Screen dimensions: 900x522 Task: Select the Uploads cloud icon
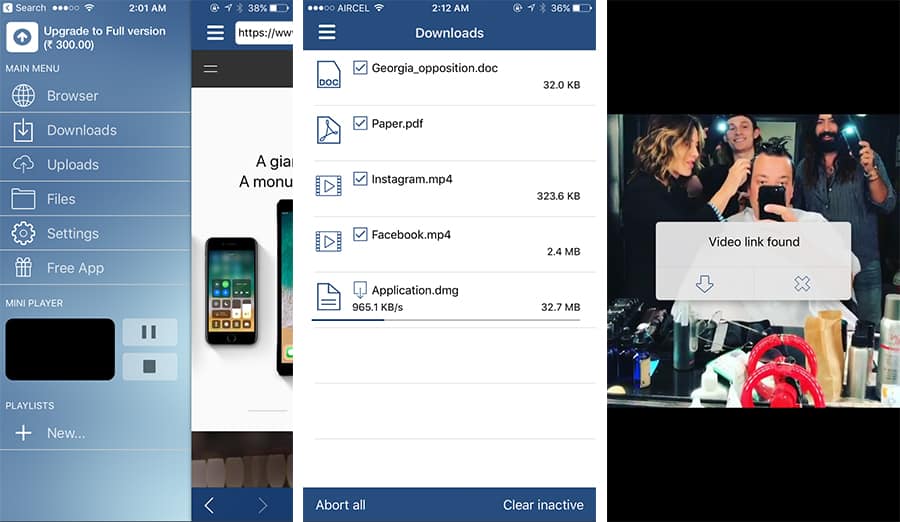pos(24,165)
